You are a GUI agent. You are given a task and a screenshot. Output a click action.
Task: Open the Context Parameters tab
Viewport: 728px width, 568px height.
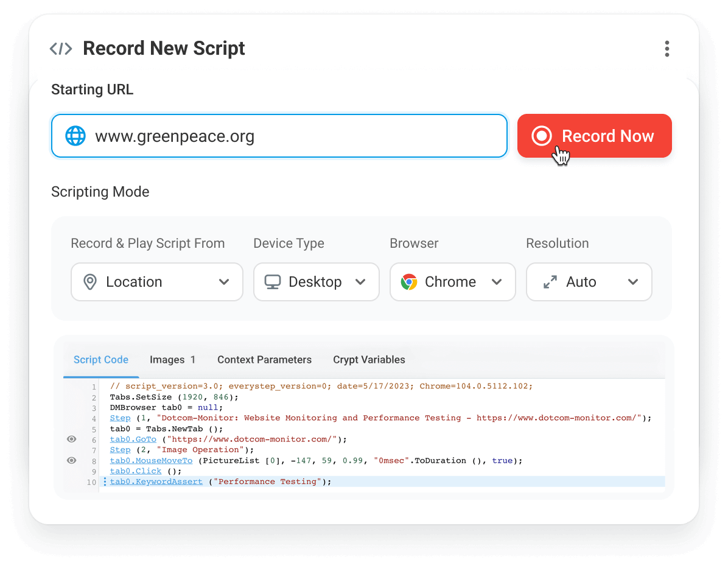264,360
